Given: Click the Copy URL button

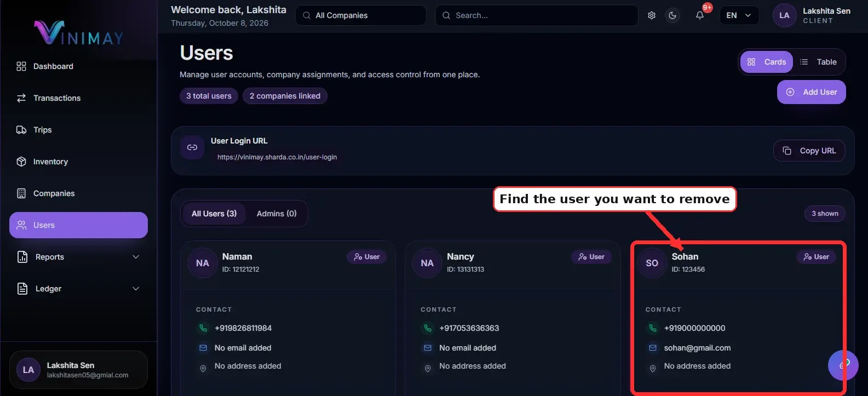Looking at the screenshot, I should (x=809, y=151).
